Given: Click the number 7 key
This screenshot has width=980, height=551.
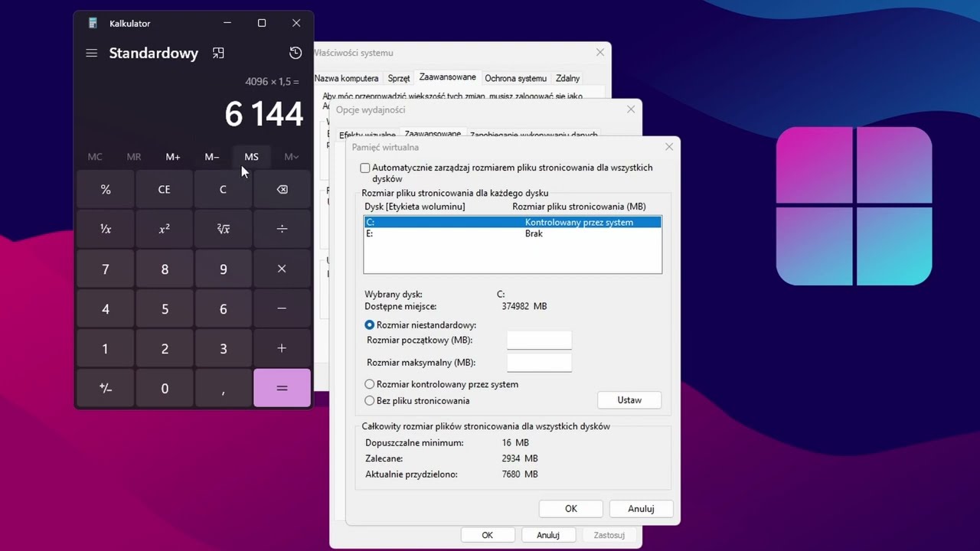Looking at the screenshot, I should (x=106, y=269).
